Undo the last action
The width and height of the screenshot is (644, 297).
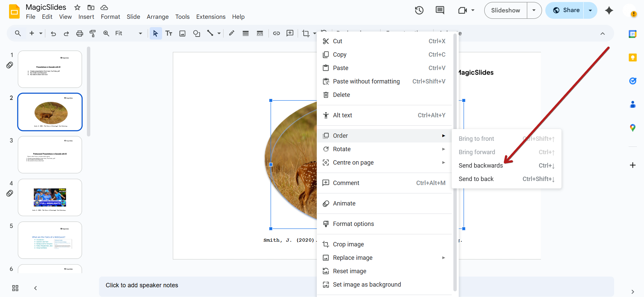tap(53, 33)
